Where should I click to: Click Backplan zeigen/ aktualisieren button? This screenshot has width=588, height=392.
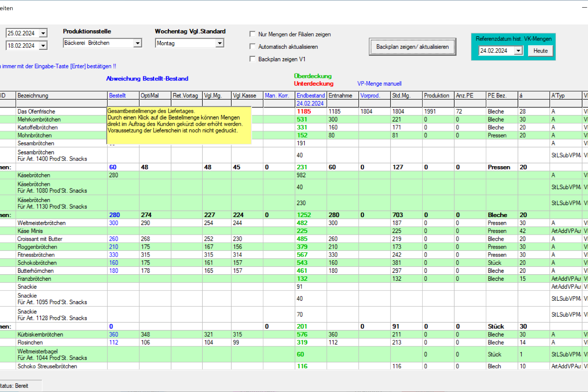point(412,47)
